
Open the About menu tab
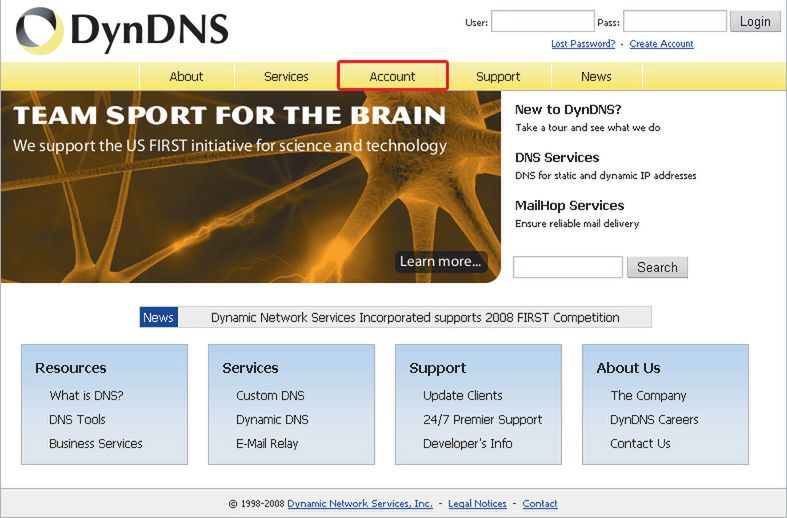tap(186, 76)
